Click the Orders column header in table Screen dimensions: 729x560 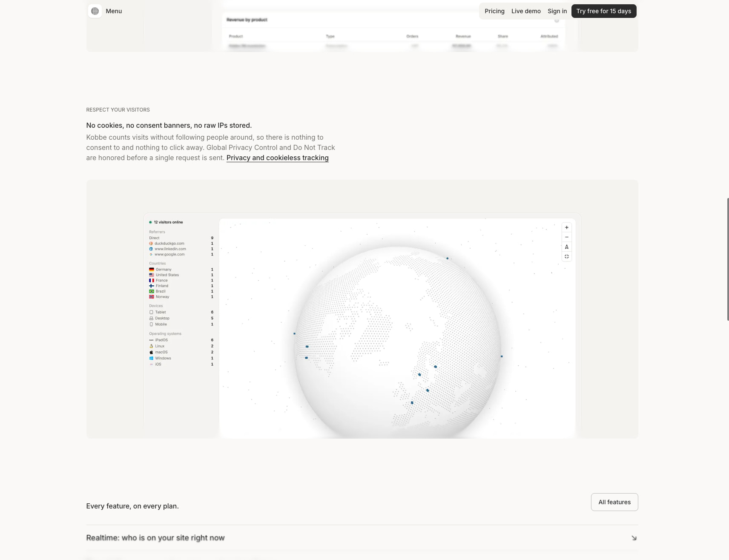[412, 36]
